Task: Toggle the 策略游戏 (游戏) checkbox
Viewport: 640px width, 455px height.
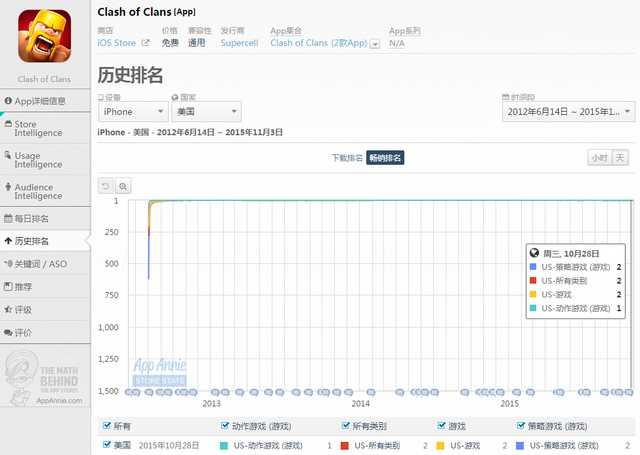Action: click(x=520, y=426)
